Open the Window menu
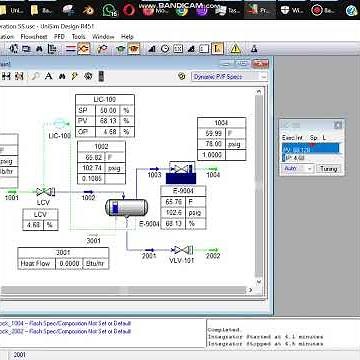 tap(103, 37)
